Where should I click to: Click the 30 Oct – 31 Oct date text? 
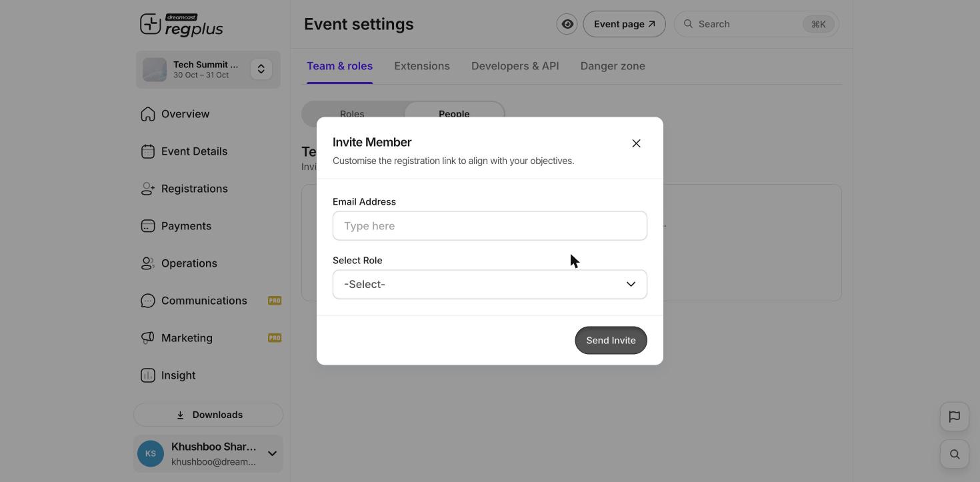tap(201, 75)
